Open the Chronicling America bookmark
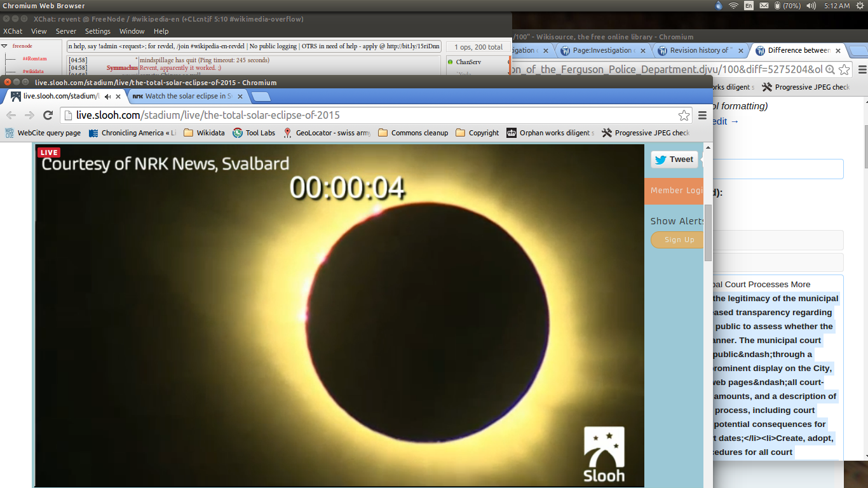 [132, 133]
